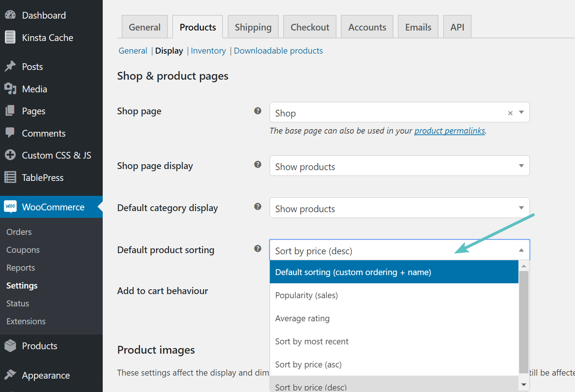Select Popularity (sales) from the sorting dropdown

[x=306, y=295]
